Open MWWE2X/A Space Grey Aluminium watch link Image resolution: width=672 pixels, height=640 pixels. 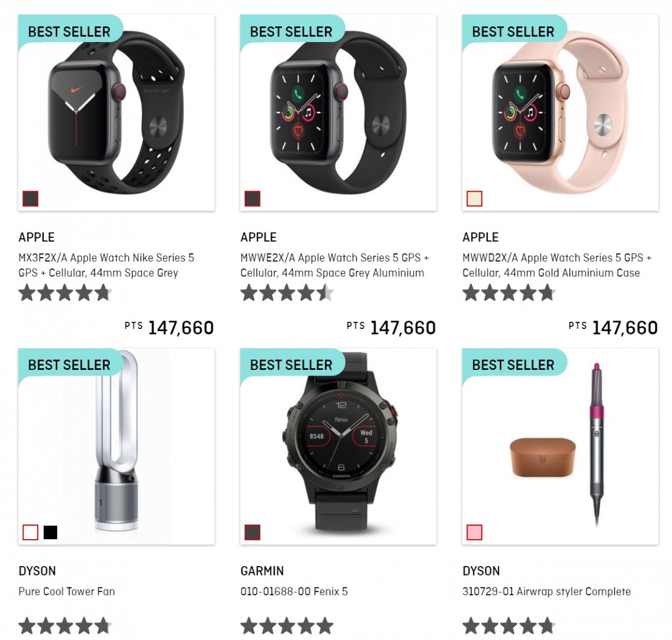pyautogui.click(x=334, y=265)
